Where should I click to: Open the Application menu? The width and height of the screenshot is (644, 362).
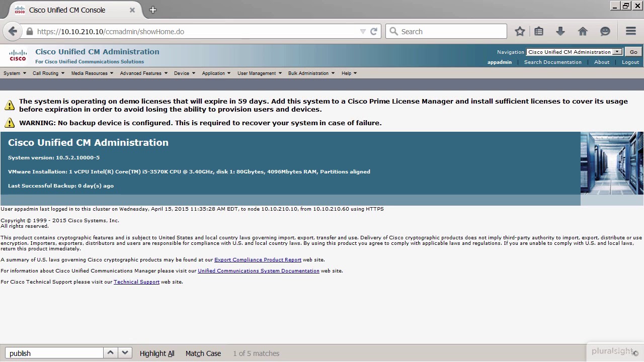click(216, 73)
